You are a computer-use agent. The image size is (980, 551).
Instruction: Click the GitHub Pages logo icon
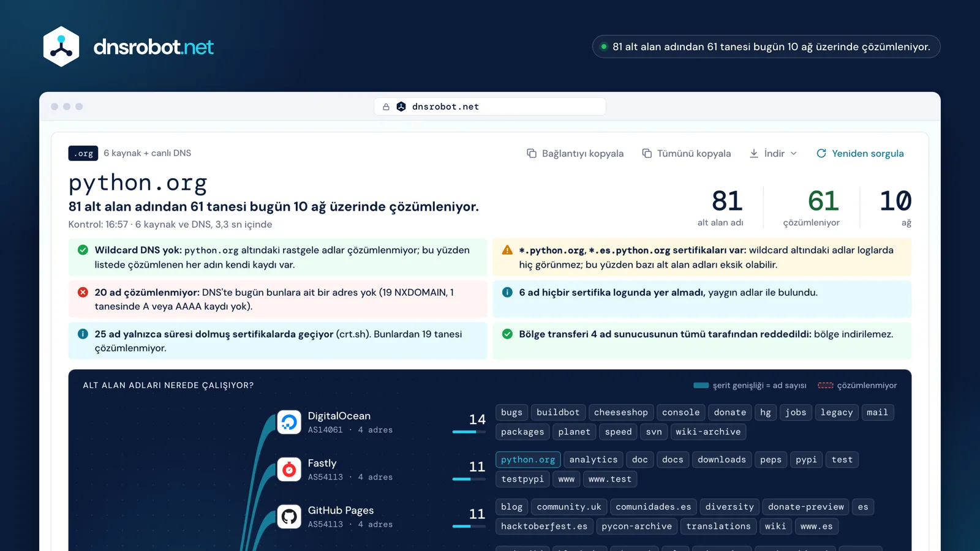tap(289, 516)
